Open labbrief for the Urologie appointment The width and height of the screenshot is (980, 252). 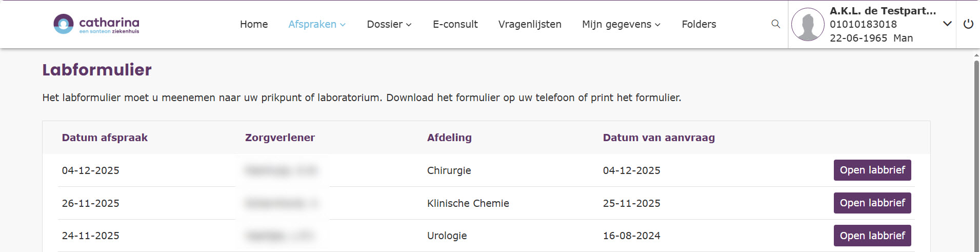click(x=872, y=236)
